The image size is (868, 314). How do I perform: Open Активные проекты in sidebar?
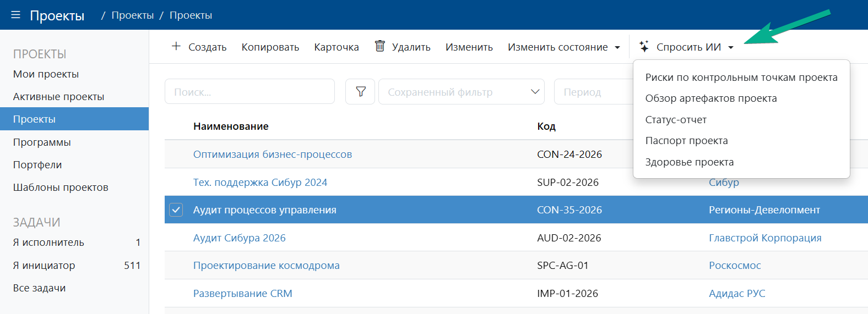coord(58,97)
